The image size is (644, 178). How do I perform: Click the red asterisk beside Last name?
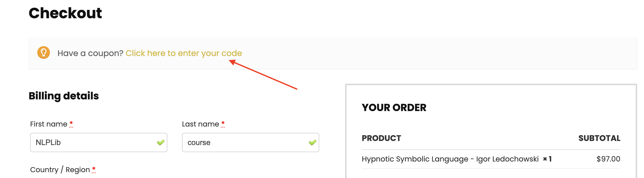(x=223, y=124)
